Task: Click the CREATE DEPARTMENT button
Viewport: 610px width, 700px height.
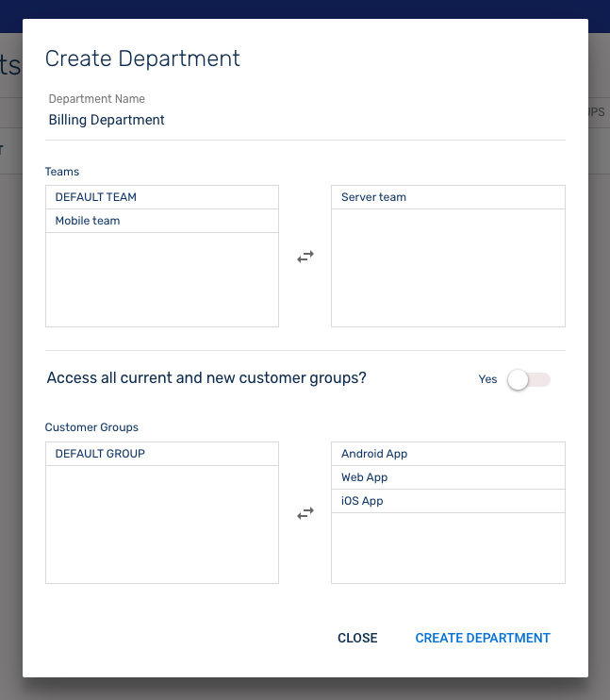Action: click(x=483, y=638)
